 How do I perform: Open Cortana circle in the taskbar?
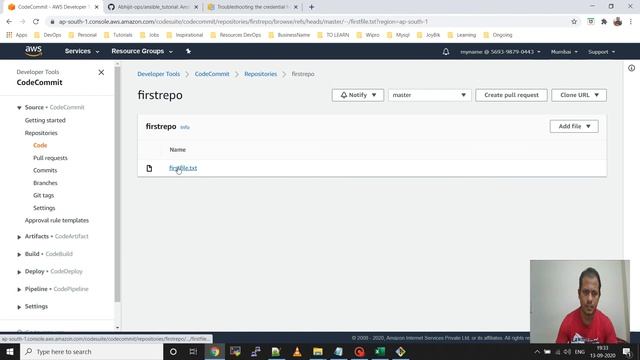click(173, 351)
